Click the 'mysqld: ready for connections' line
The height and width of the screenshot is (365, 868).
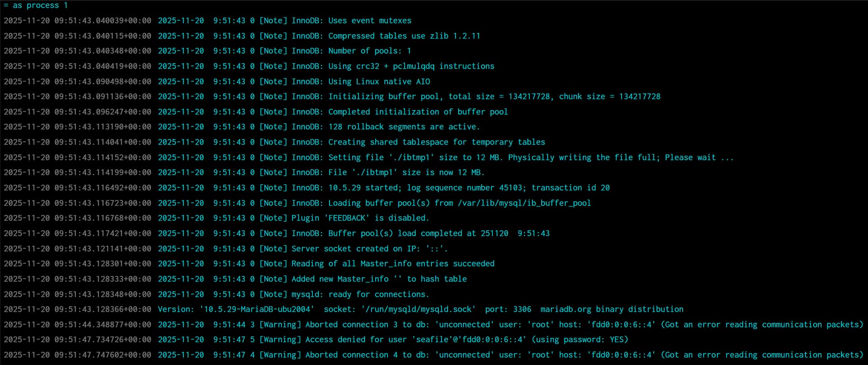[x=360, y=295]
